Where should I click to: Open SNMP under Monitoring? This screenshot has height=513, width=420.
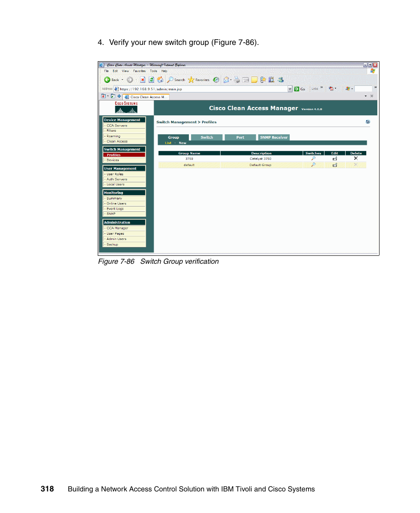point(124,214)
